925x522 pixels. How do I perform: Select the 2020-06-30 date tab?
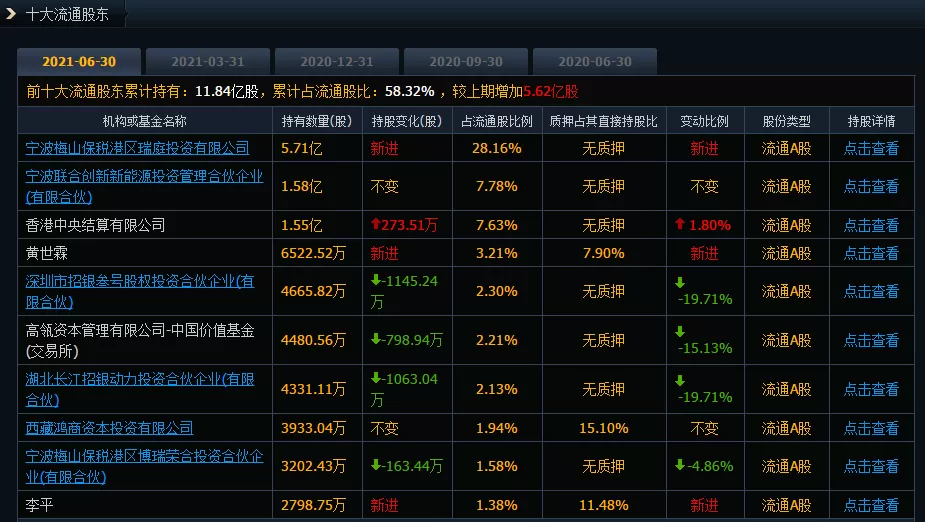tap(595, 61)
